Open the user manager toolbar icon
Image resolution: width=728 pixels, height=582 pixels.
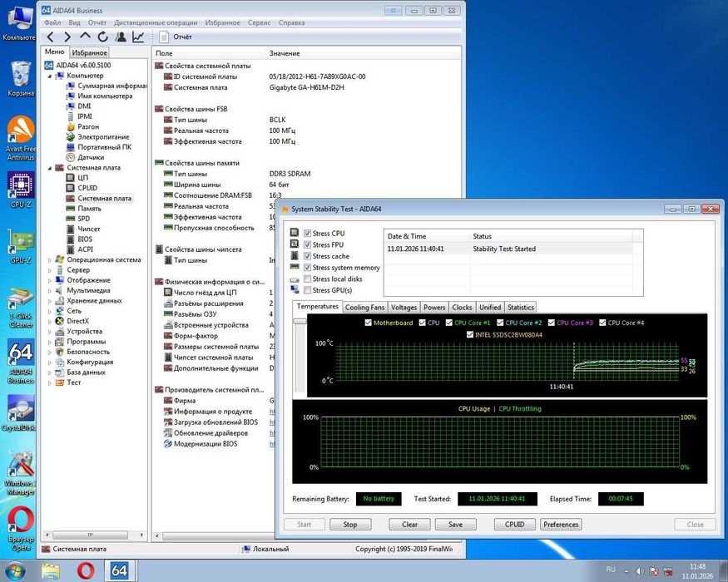tap(121, 37)
